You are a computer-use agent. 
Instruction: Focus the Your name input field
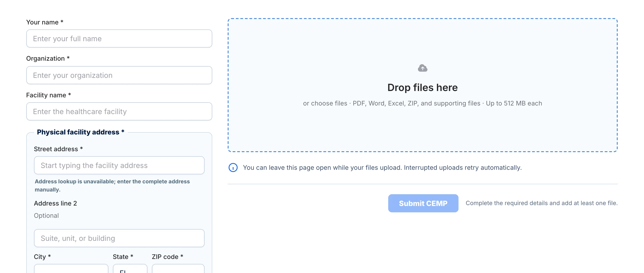click(x=119, y=39)
